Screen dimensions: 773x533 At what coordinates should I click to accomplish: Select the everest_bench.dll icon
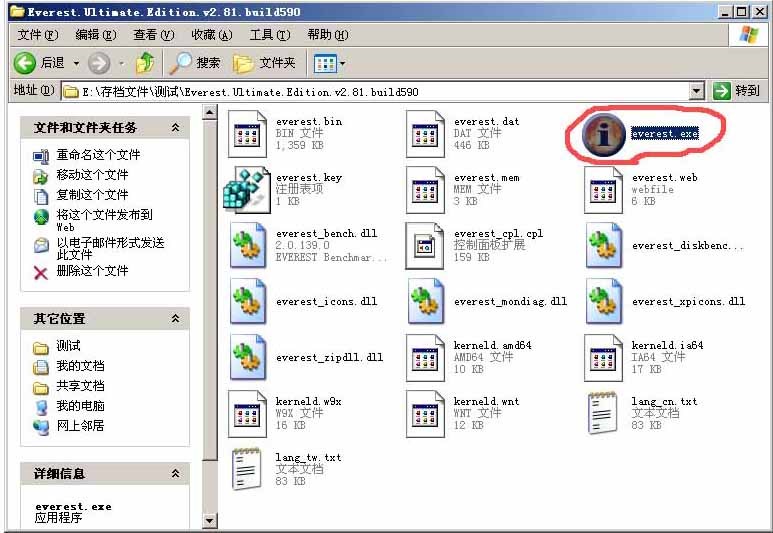point(248,246)
